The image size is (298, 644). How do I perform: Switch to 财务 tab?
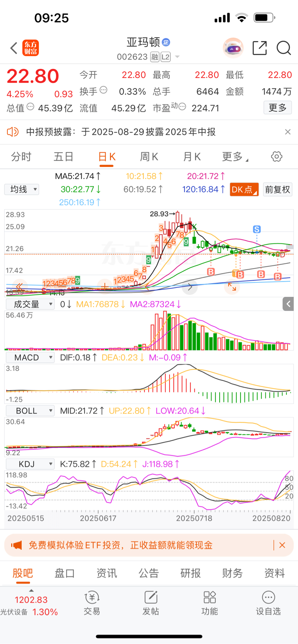(232, 573)
